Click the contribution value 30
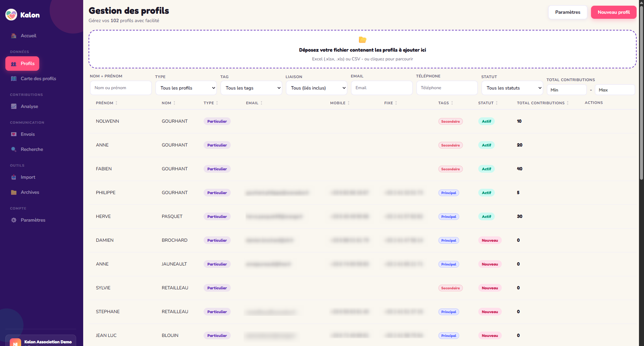 point(520,216)
